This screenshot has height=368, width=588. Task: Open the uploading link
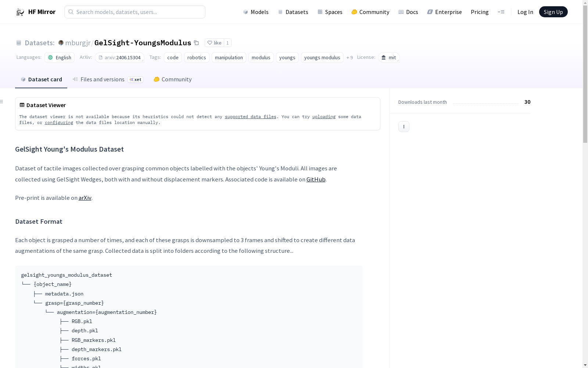324,117
